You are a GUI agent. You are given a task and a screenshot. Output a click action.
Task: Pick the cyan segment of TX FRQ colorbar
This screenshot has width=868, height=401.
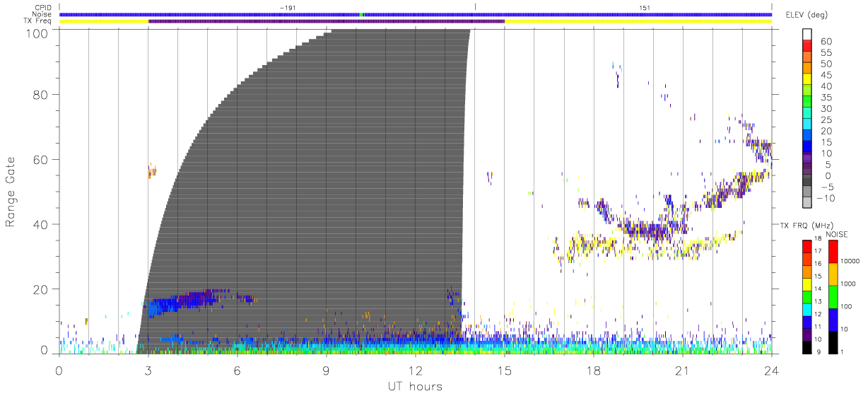pos(807,310)
